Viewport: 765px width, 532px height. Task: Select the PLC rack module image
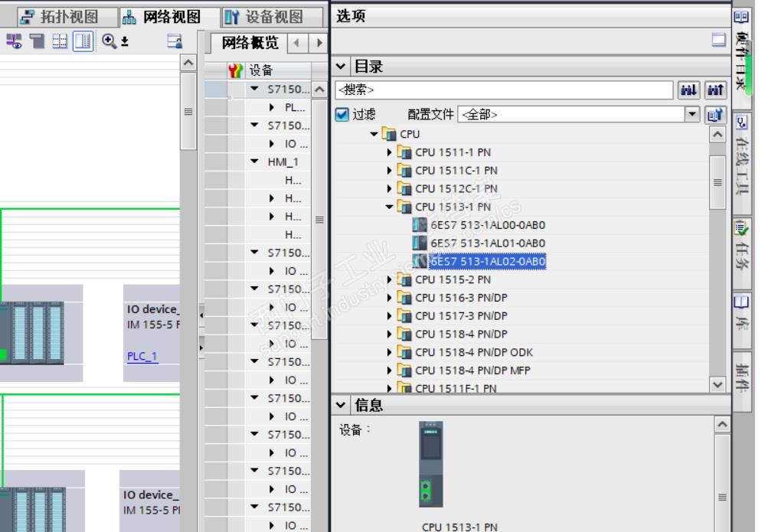pos(32,332)
